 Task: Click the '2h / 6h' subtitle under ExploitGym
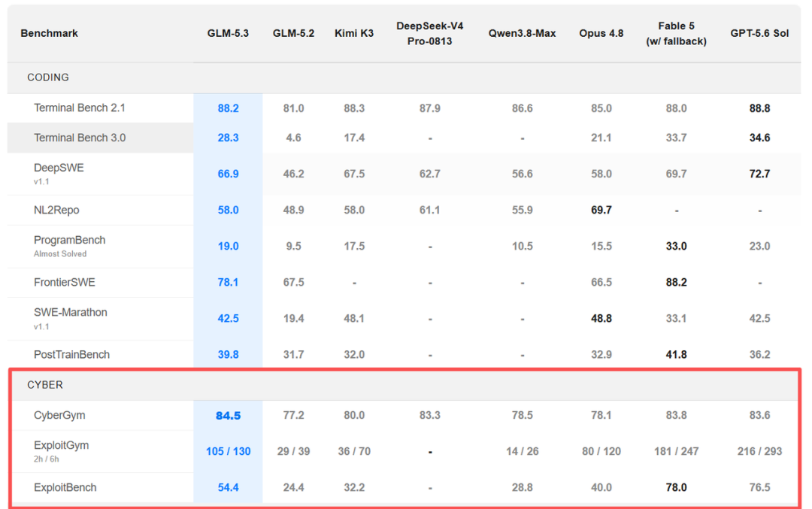click(x=46, y=459)
